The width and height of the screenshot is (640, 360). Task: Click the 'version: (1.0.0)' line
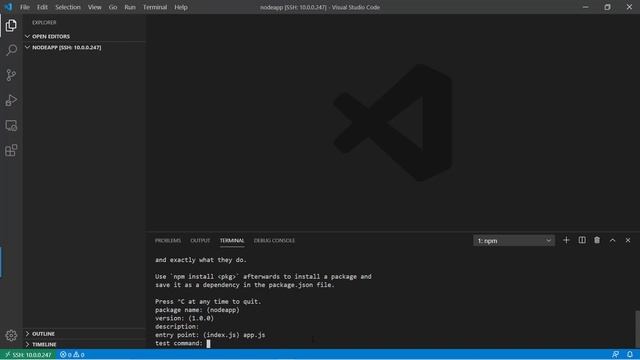point(184,318)
